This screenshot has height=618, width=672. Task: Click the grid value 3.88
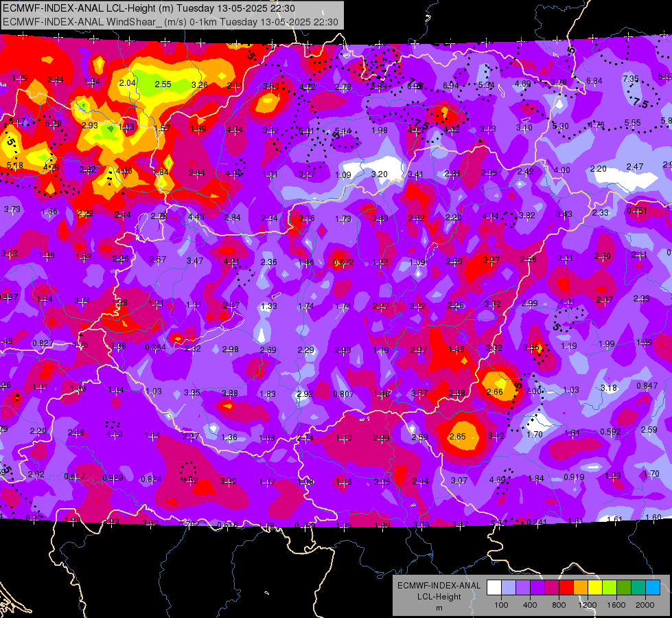coord(230,393)
